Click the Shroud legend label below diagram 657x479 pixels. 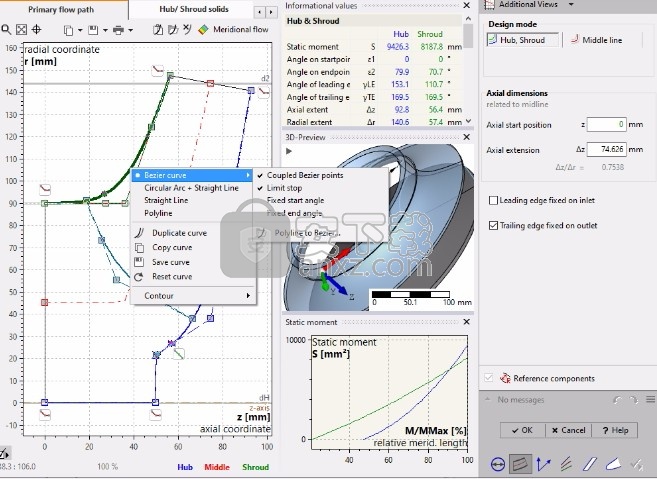255,467
